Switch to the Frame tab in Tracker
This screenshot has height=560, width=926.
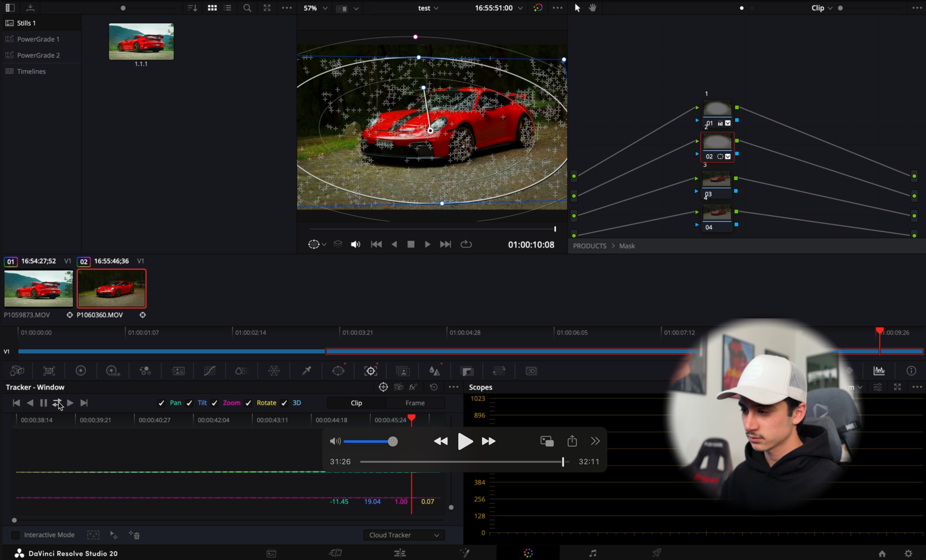(x=415, y=403)
